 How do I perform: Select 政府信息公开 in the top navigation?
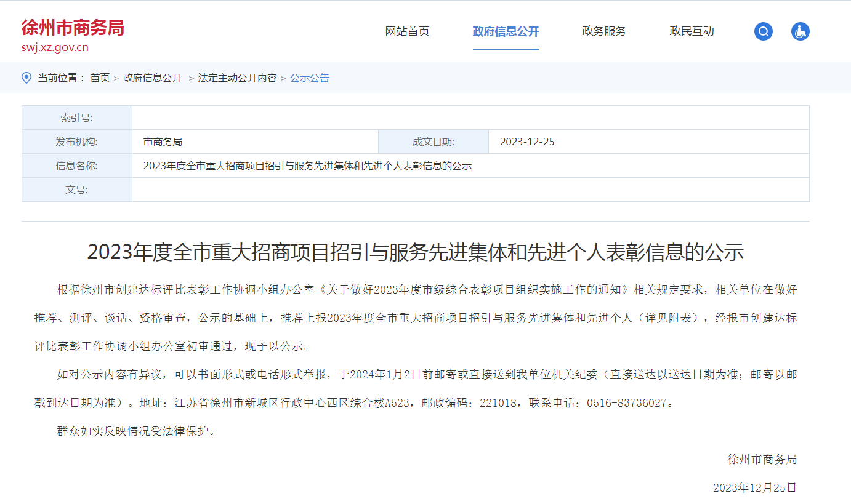point(506,31)
